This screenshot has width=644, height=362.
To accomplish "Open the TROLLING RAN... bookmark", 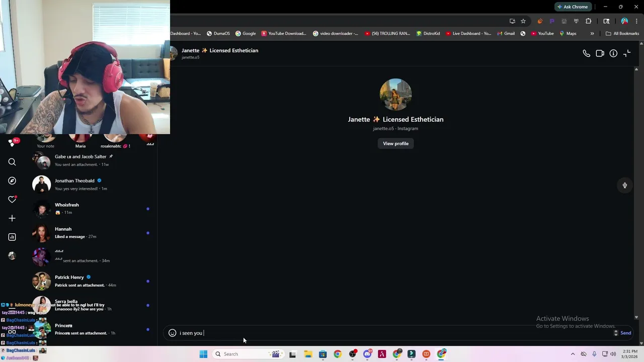I will pos(387,34).
